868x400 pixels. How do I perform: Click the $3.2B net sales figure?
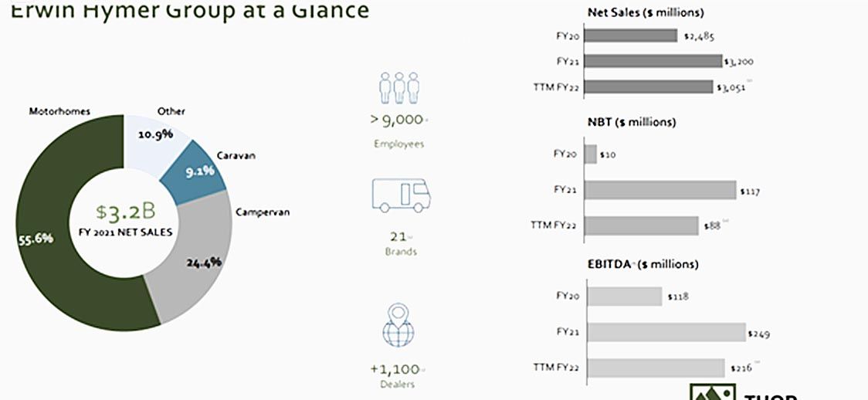pyautogui.click(x=123, y=212)
